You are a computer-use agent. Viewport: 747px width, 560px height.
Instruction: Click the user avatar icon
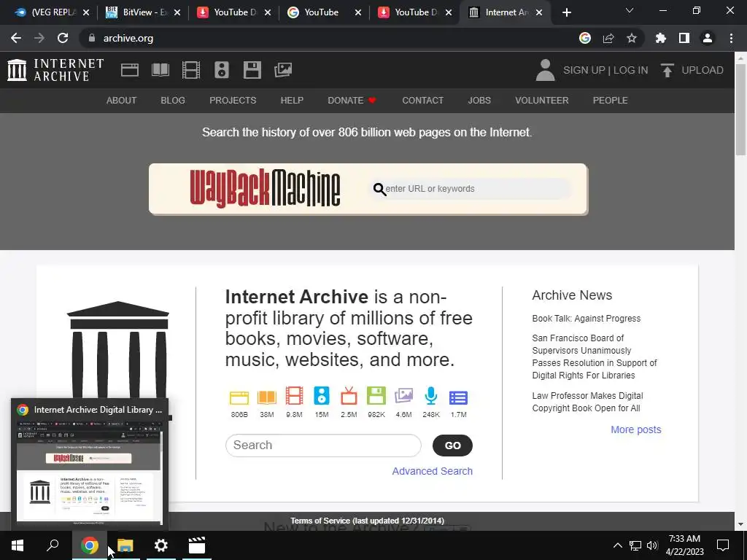(x=545, y=70)
